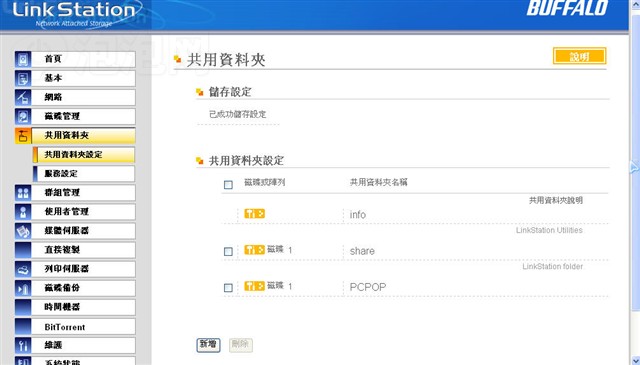Click the LinkStation folder description text
The height and width of the screenshot is (365, 640).
553,267
